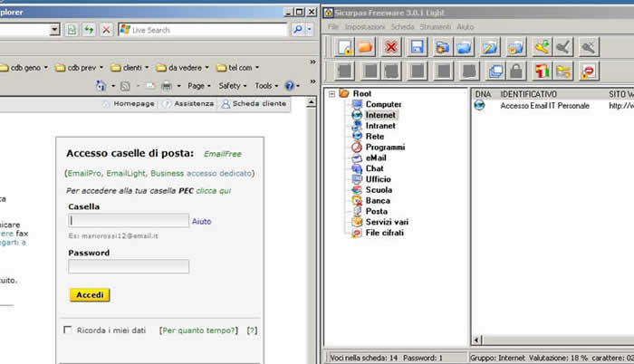Switch to the Scheda cliente tab

[254, 103]
